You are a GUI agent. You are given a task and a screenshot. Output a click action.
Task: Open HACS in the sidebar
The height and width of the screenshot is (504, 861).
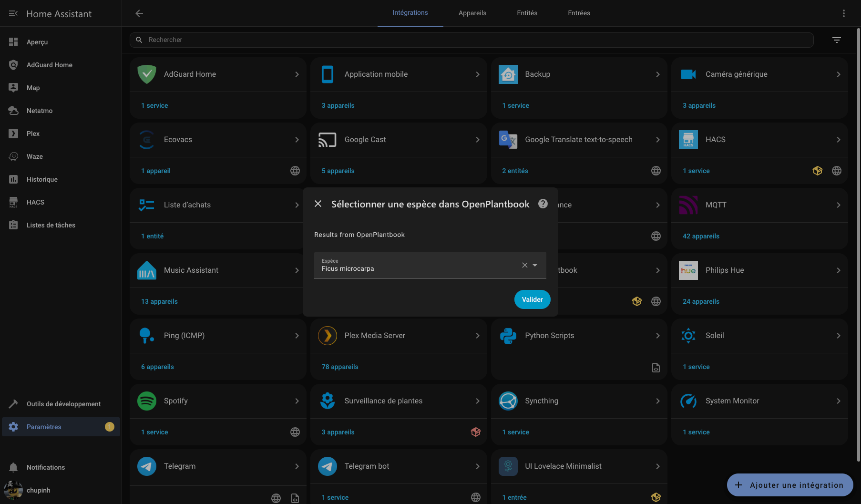(x=35, y=202)
